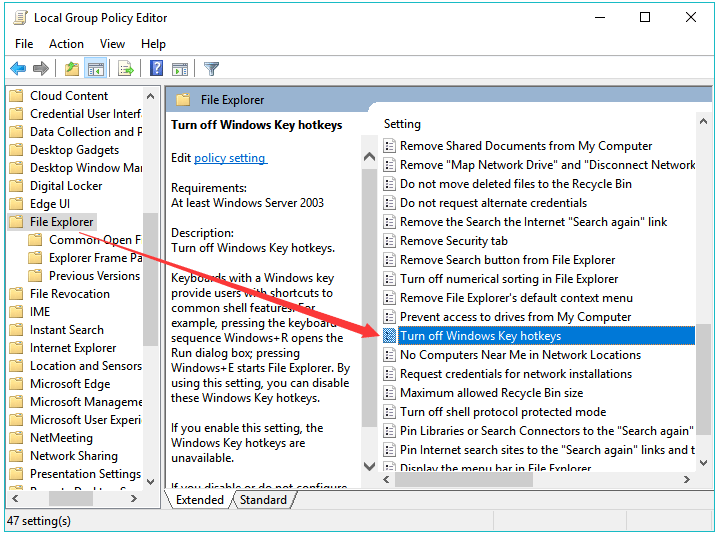Click folder icon next to Previous Versions
This screenshot has height=536, width=719.
click(x=35, y=276)
